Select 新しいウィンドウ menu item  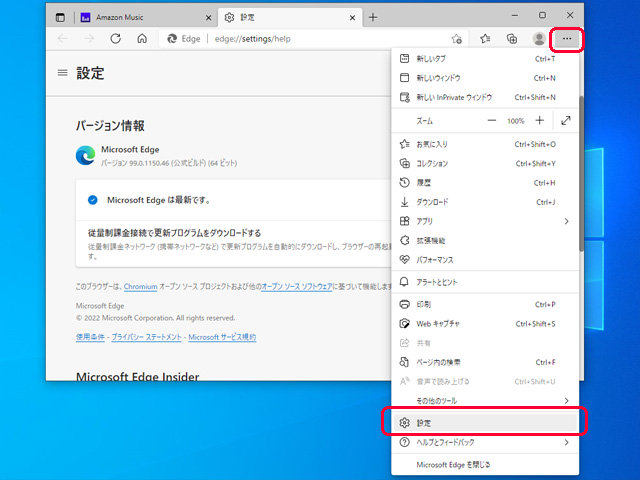485,78
